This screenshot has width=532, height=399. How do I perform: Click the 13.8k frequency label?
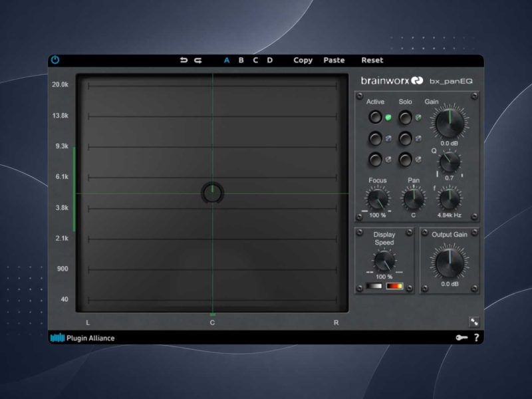pyautogui.click(x=60, y=116)
